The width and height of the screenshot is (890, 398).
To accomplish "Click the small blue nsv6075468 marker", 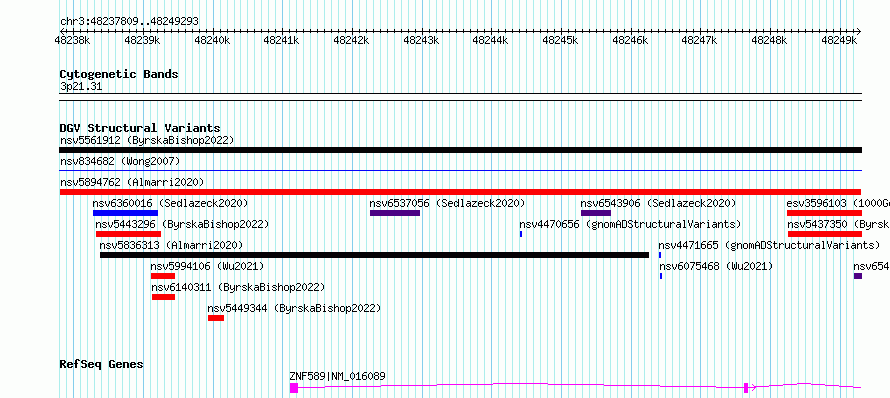I will tap(661, 276).
